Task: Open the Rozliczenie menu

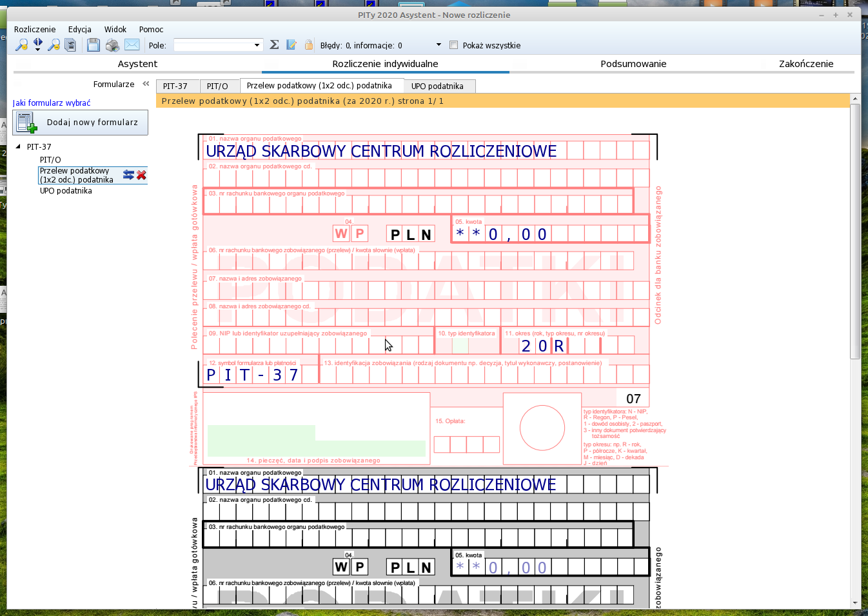Action: 35,30
